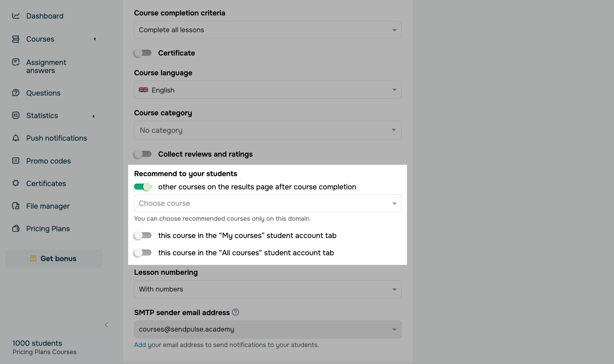Collapse the sidebar with the left chevron
Viewport: 614px width, 364px height.
click(107, 325)
